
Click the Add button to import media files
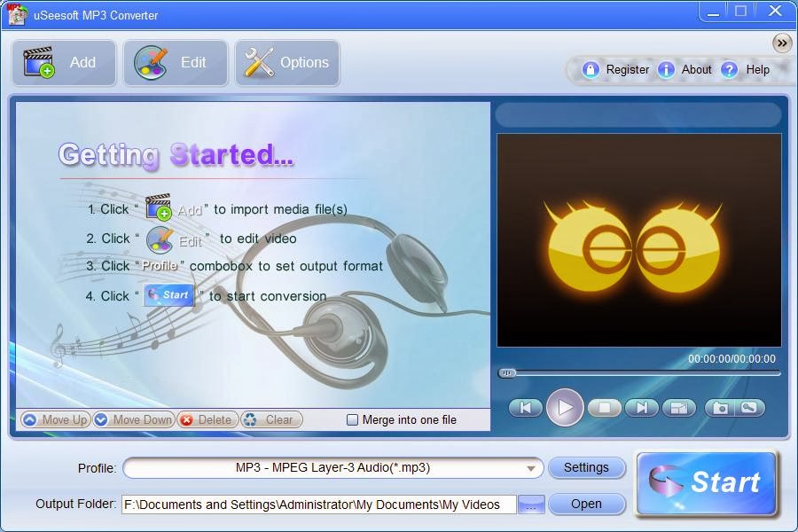63,62
